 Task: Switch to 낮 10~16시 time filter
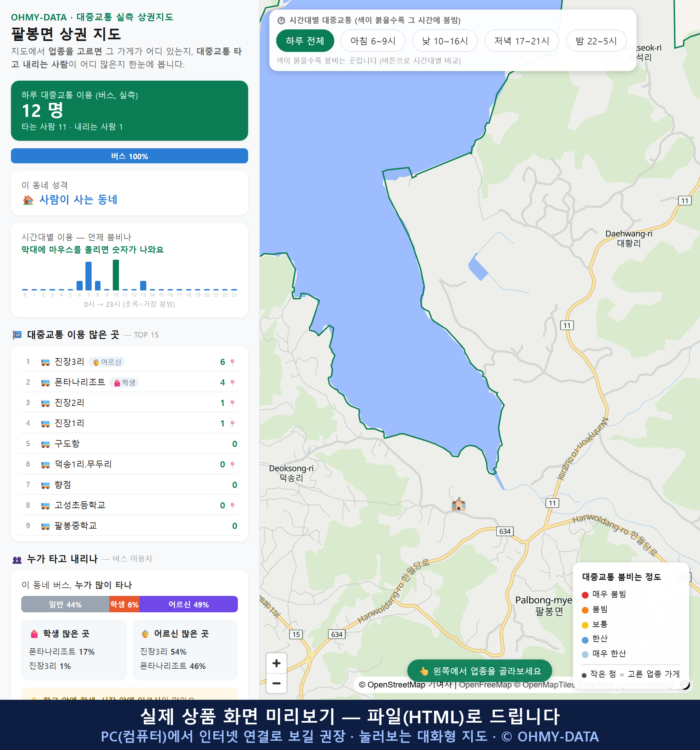(x=445, y=41)
